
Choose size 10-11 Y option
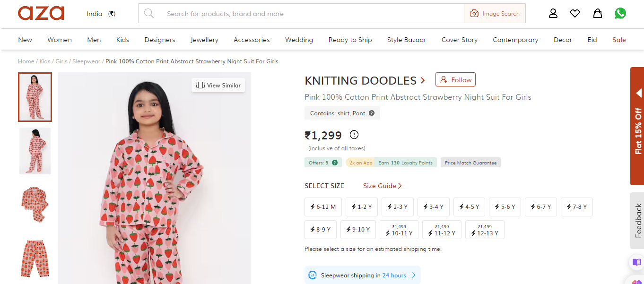[x=399, y=230]
